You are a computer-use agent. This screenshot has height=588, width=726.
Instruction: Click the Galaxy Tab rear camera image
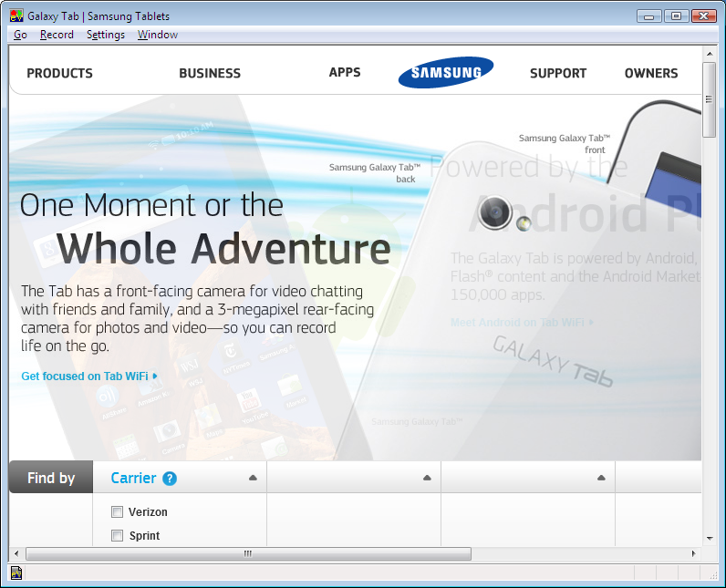(495, 212)
